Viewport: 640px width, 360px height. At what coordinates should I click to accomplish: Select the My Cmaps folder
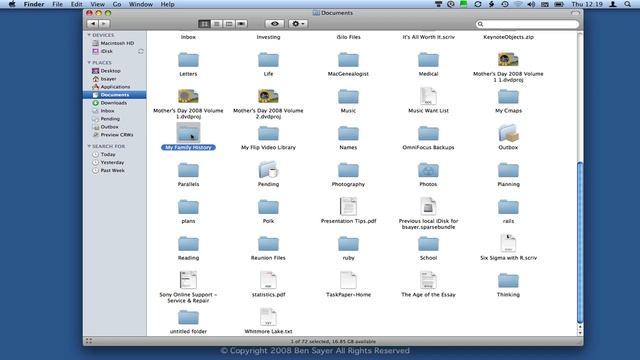pyautogui.click(x=508, y=97)
